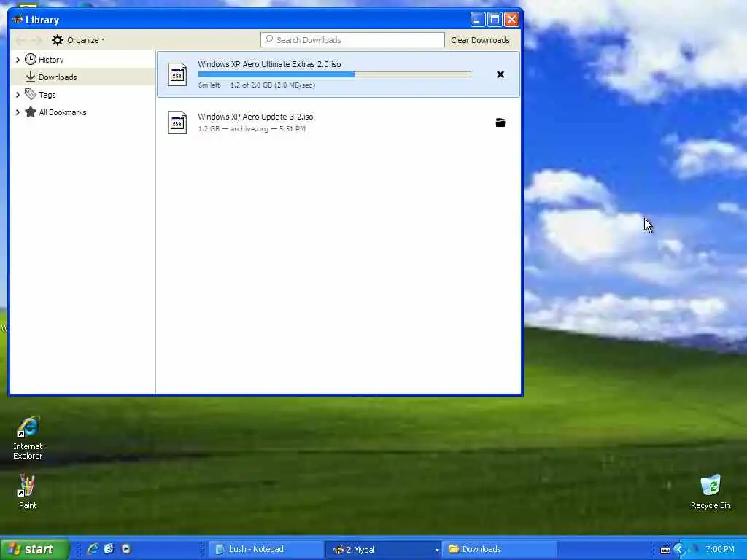The image size is (747, 560).
Task: Click the Start button
Action: [x=34, y=549]
